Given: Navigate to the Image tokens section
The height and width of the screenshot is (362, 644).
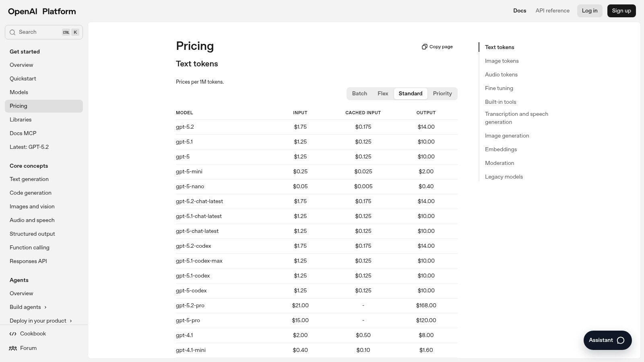Looking at the screenshot, I should tap(502, 61).
